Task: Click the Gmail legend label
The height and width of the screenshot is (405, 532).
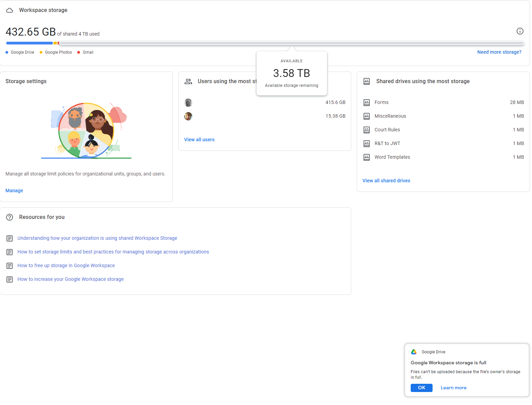Action: pyautogui.click(x=88, y=52)
